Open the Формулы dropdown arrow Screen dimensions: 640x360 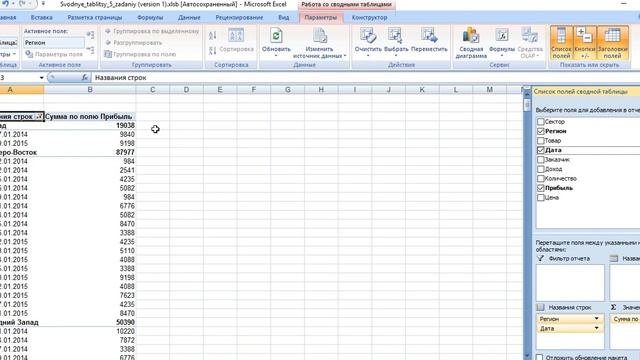click(502, 56)
